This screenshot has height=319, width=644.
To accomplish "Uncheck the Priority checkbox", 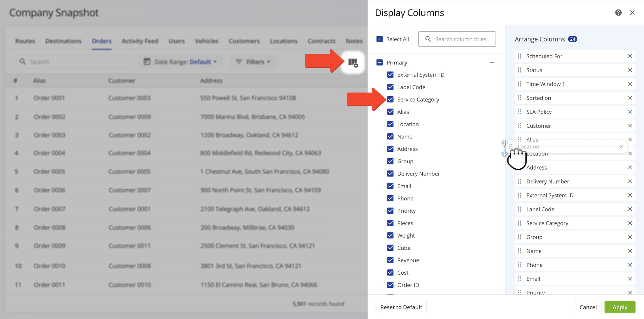I will click(390, 211).
